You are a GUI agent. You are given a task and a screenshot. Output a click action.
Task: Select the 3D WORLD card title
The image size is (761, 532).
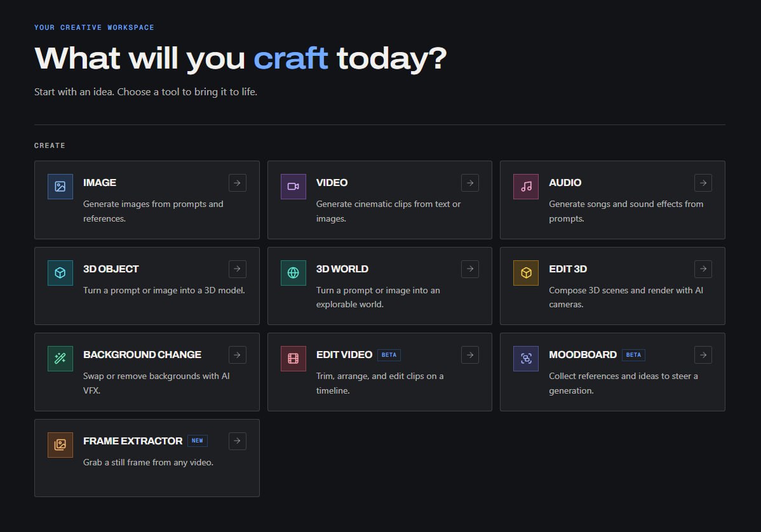pos(342,269)
